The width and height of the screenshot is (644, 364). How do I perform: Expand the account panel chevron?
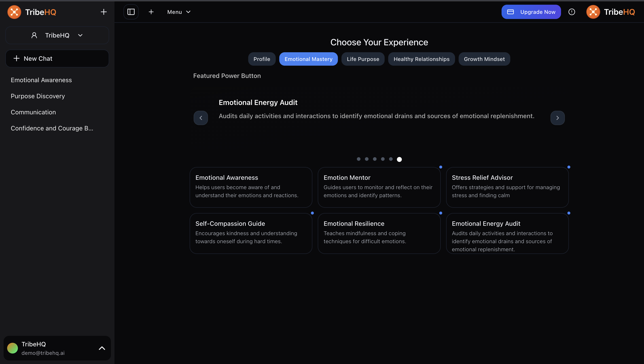(102, 348)
